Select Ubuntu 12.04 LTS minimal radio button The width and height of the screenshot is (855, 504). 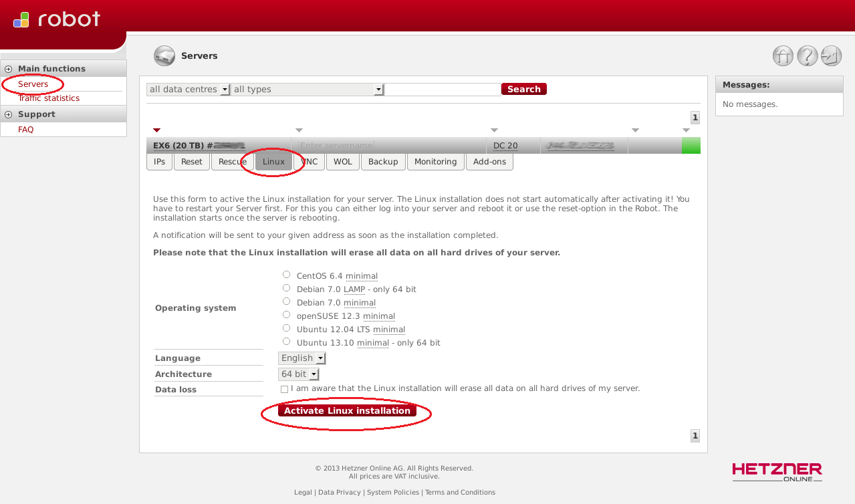[x=287, y=328]
